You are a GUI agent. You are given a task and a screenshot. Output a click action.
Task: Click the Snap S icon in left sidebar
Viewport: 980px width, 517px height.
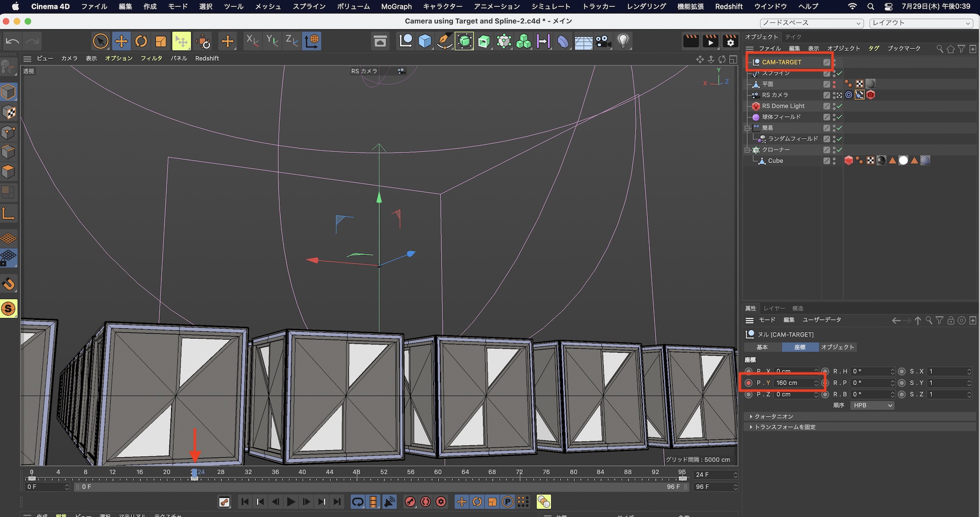tap(8, 309)
